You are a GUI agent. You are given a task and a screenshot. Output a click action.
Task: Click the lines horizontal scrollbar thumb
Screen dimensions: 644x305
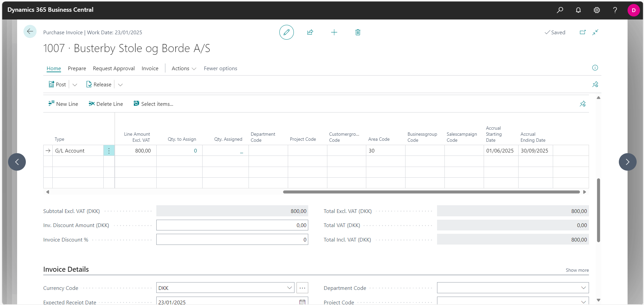click(431, 192)
